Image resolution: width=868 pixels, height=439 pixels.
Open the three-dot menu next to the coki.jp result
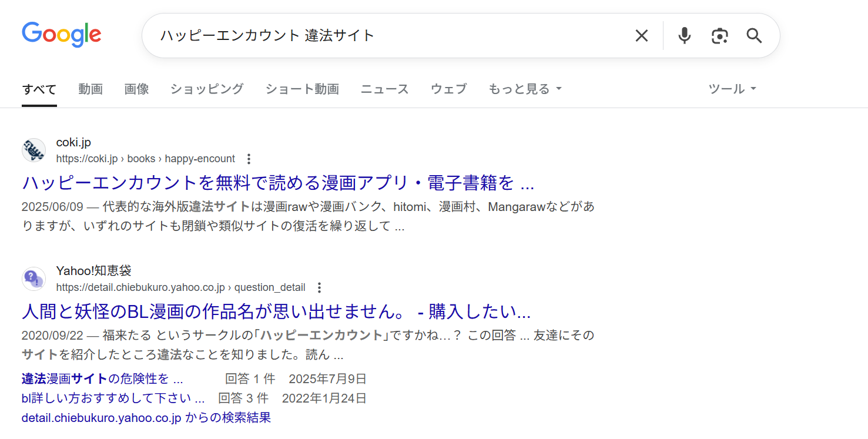249,159
